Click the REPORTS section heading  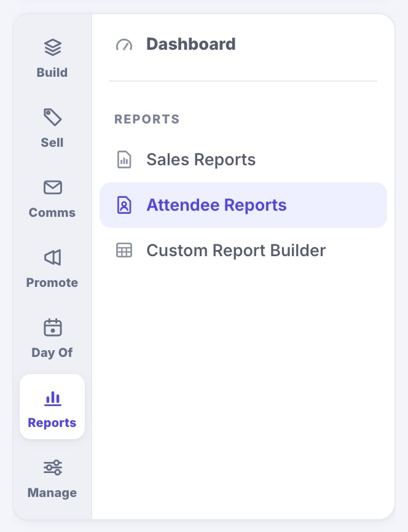147,119
